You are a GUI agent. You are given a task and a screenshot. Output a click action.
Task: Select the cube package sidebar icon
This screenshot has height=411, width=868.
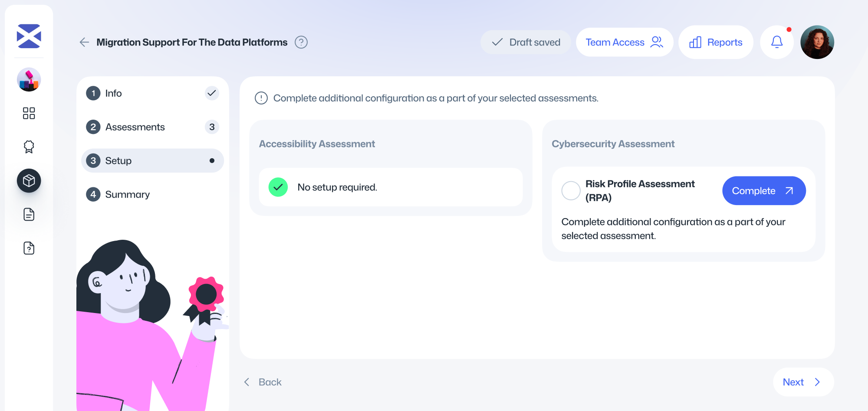pyautogui.click(x=29, y=181)
